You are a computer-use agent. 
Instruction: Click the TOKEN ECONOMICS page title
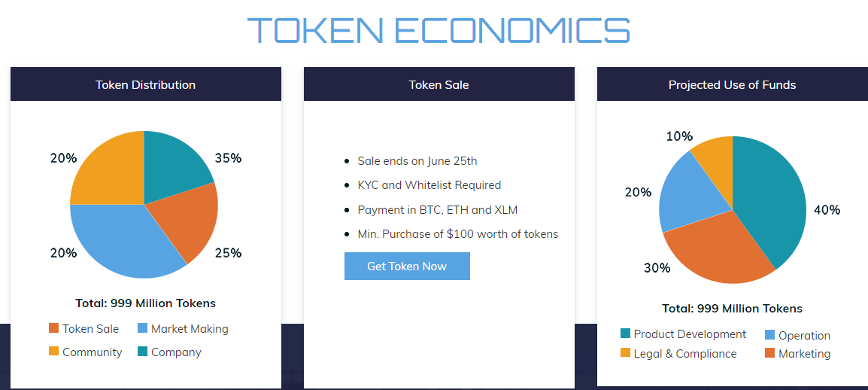pos(439,30)
